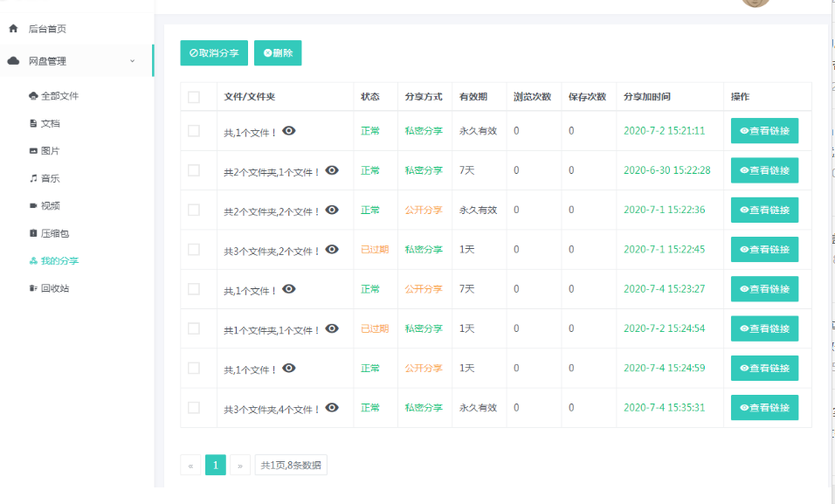Click the video camera icon for 视频
The image size is (835, 504).
(33, 206)
